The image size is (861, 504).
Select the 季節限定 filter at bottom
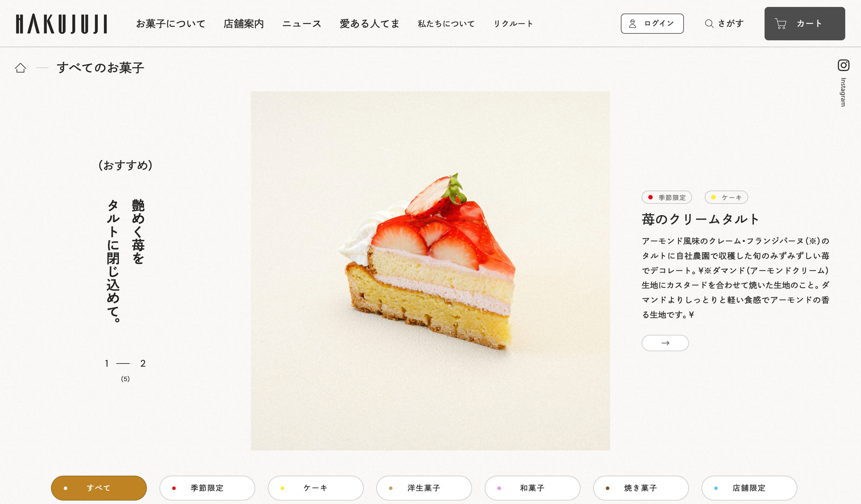pyautogui.click(x=207, y=488)
